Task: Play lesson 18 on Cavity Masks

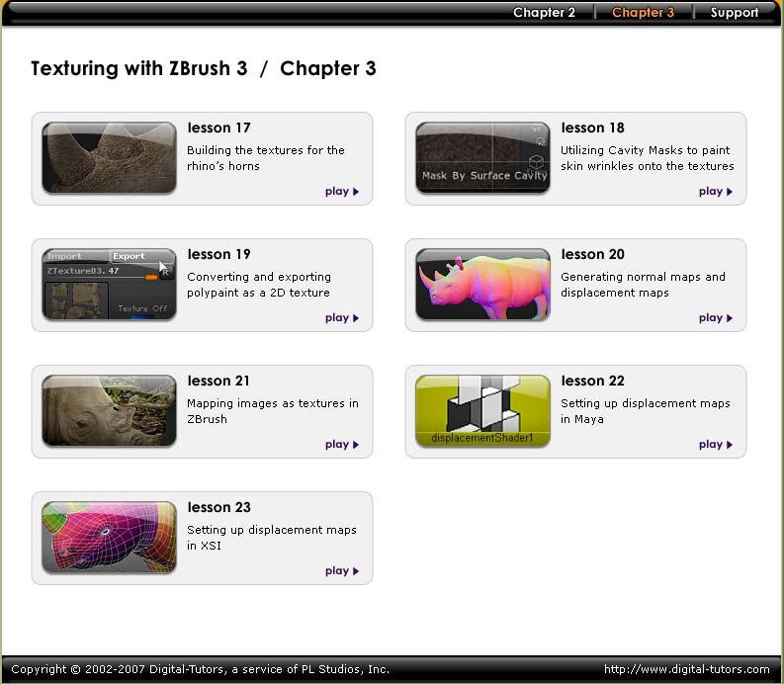Action: coord(716,192)
